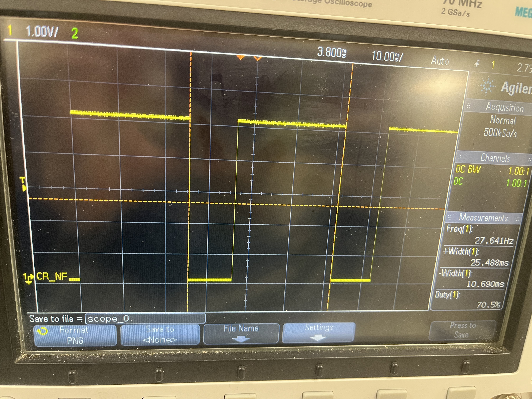Click the second orange time reference triangle
Image resolution: width=532 pixels, height=399 pixels.
[258, 59]
